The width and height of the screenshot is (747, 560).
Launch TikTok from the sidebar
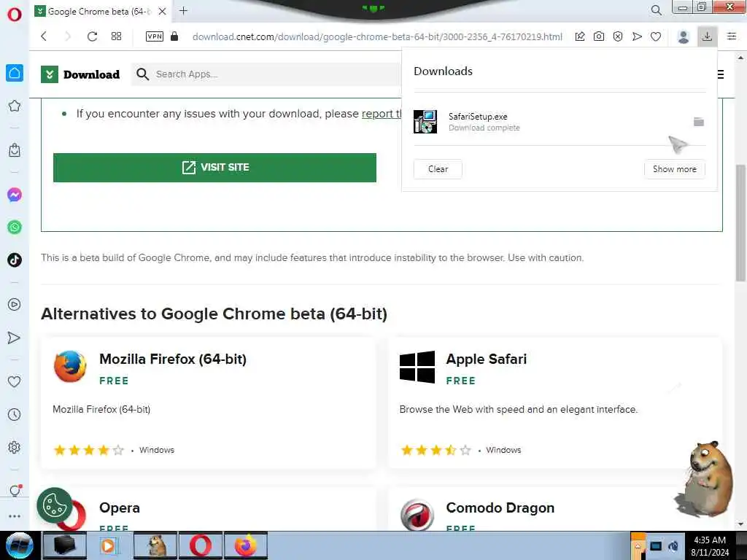pyautogui.click(x=15, y=260)
